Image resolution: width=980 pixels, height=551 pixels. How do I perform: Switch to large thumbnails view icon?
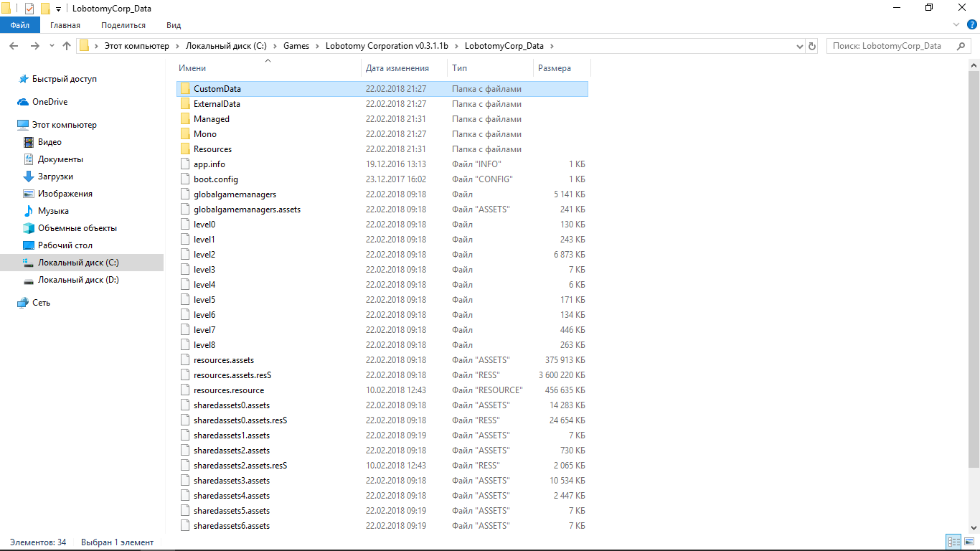(968, 542)
